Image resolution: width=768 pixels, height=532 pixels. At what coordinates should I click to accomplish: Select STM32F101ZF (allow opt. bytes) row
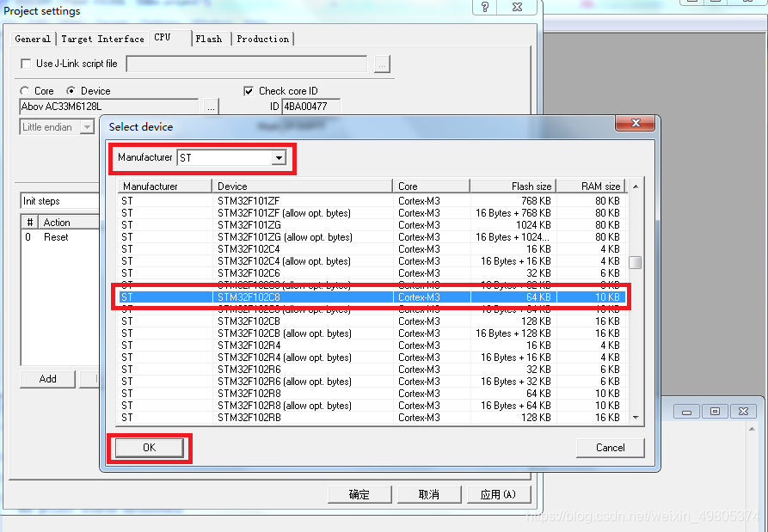372,213
